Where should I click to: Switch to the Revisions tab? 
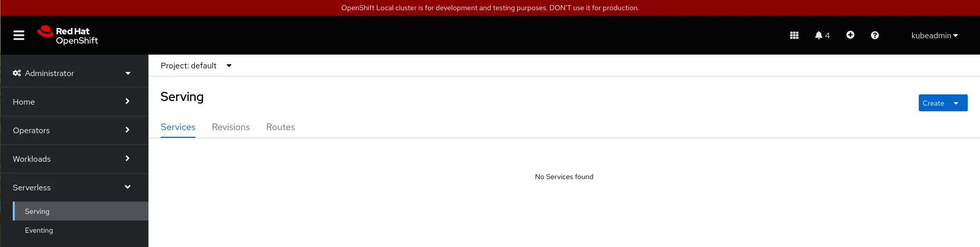click(x=231, y=127)
